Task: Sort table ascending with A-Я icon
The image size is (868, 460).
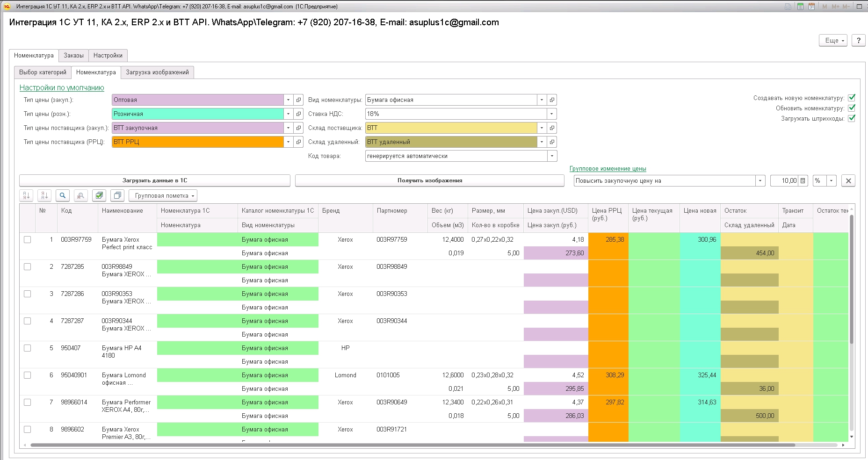Action: [x=26, y=195]
